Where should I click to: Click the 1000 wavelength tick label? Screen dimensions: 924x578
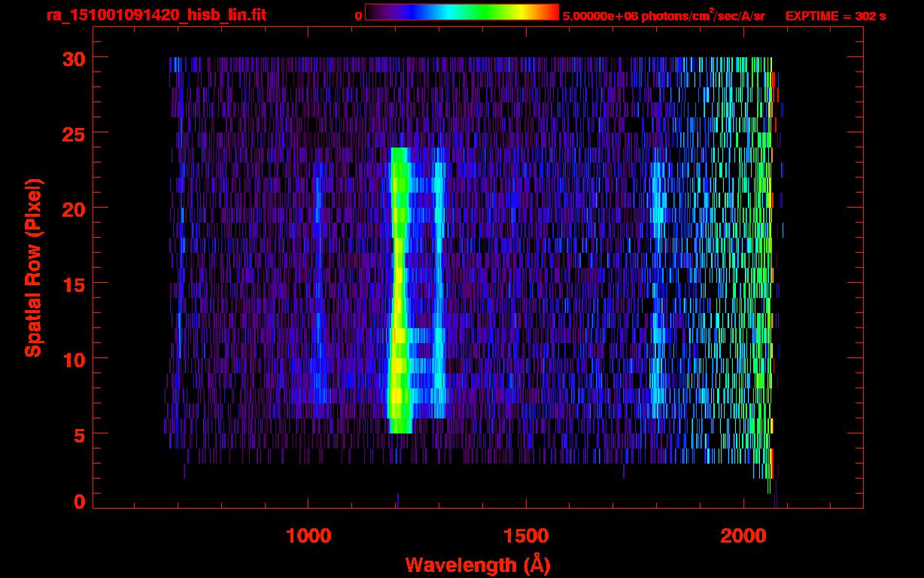[309, 535]
